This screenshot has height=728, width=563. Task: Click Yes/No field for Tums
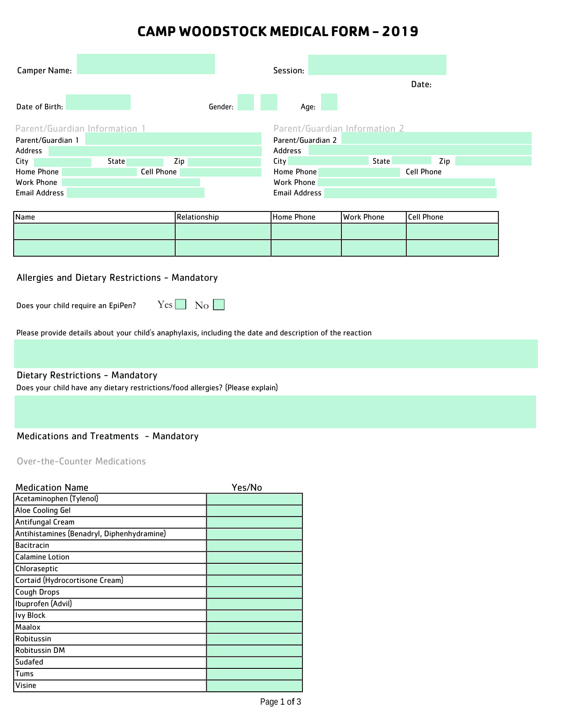point(254,675)
